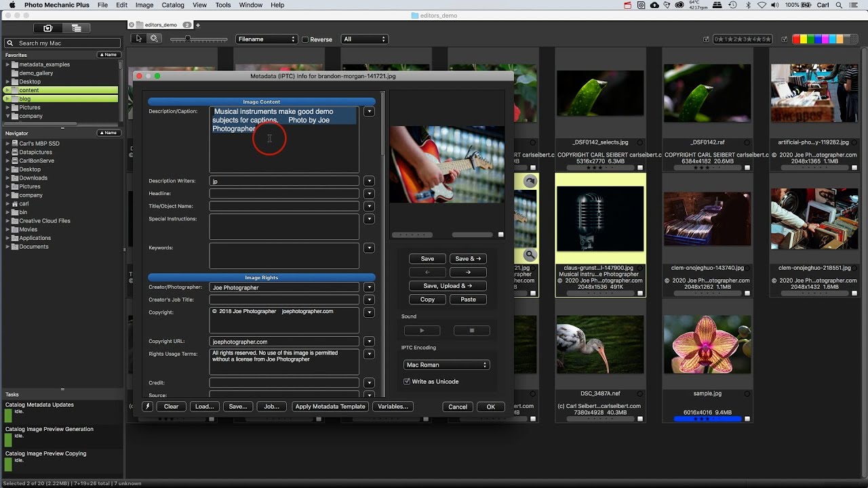Click in the Headline input field
This screenshot has width=868, height=488.
coord(284,193)
